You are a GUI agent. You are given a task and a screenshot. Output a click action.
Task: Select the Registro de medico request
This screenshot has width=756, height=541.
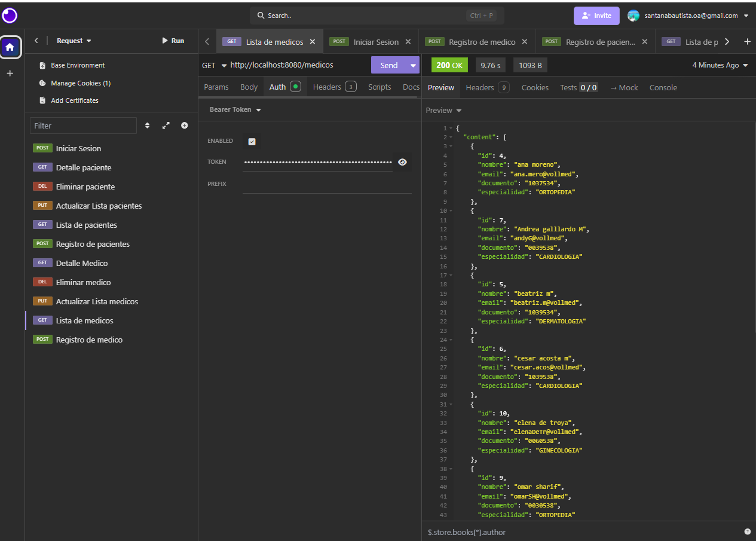point(111,340)
